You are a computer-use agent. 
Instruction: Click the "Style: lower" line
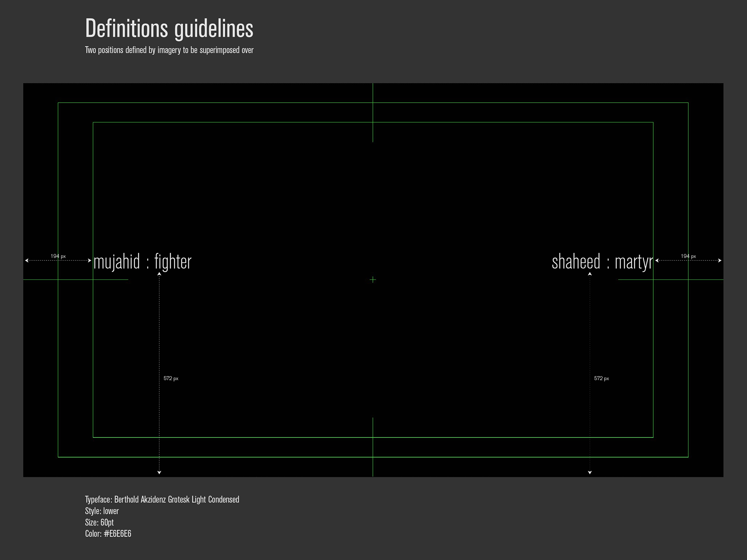102,511
